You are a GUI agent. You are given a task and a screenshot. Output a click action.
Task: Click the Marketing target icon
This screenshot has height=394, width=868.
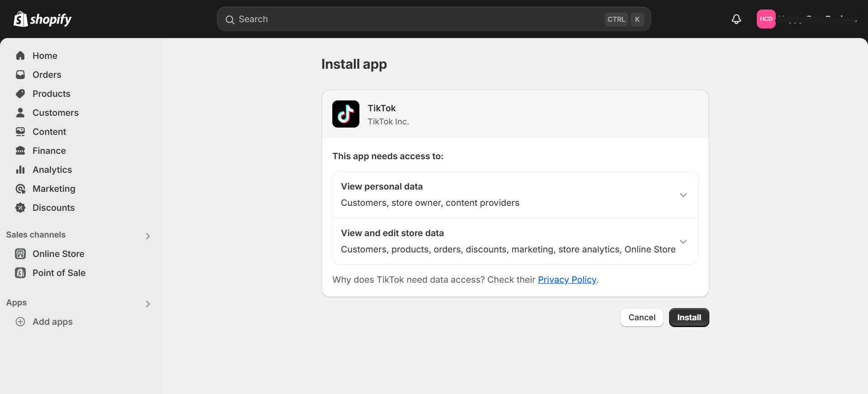[x=20, y=189]
